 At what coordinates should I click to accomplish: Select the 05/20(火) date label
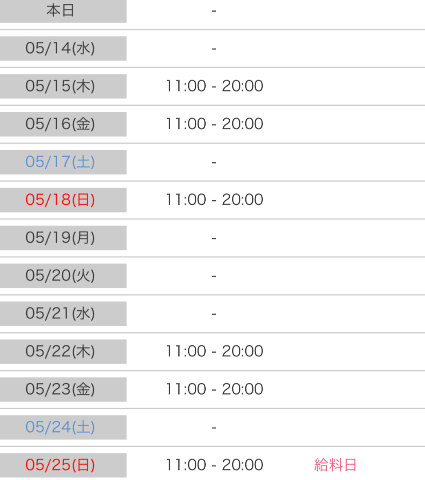point(60,276)
